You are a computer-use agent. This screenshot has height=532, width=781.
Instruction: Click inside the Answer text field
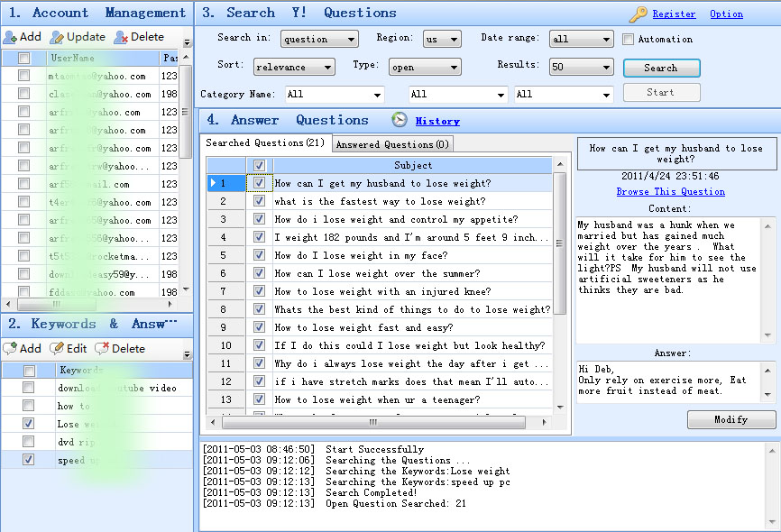tap(670, 381)
